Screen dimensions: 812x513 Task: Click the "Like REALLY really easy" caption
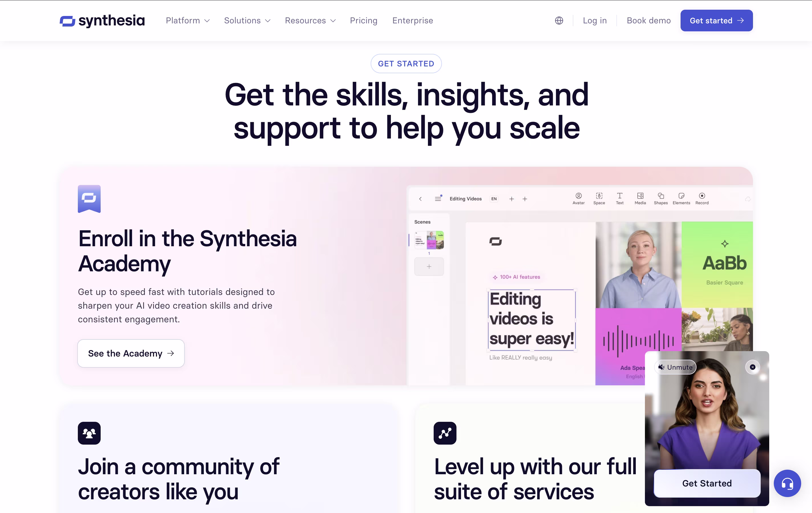pos(521,358)
